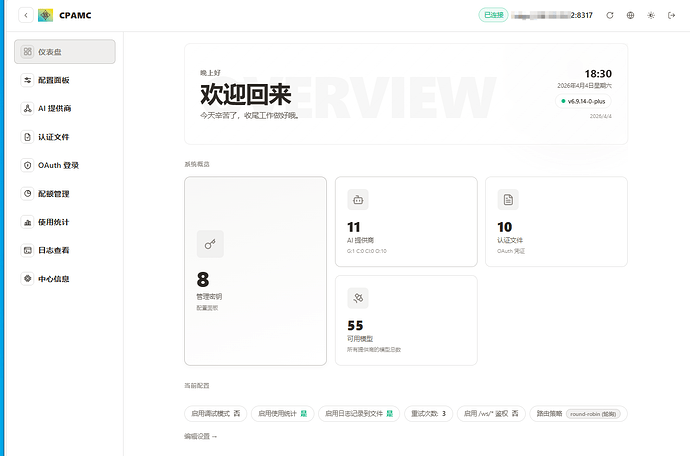Select 认证文件 in the sidebar
This screenshot has height=456, width=690.
tap(65, 137)
